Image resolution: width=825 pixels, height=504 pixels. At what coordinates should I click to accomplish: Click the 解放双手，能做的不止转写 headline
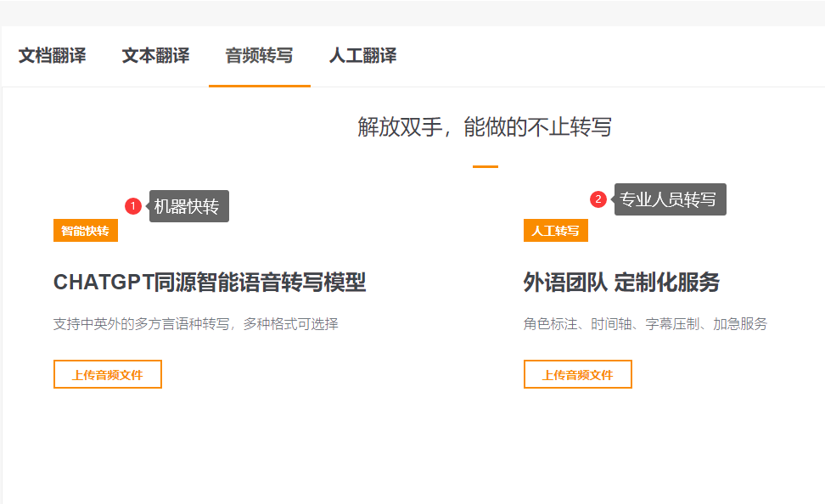pos(485,127)
